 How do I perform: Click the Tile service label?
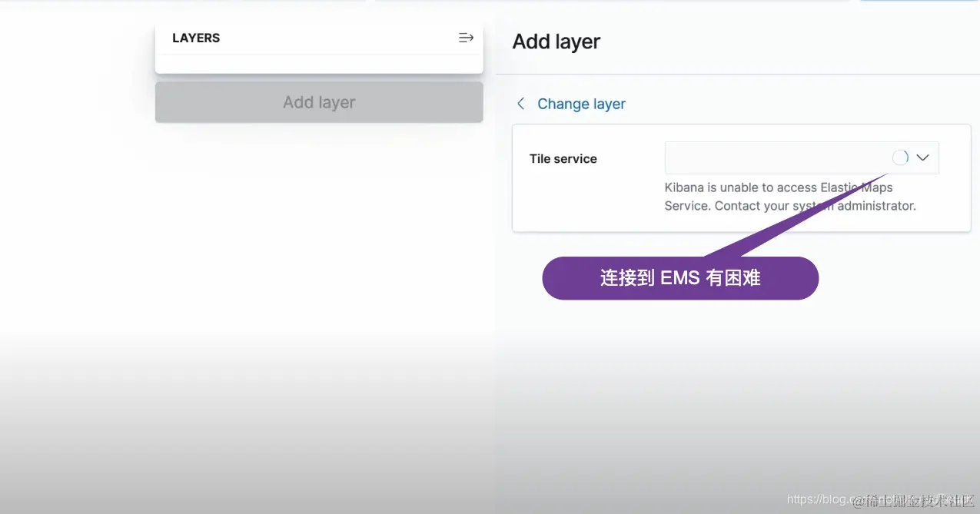coord(563,159)
